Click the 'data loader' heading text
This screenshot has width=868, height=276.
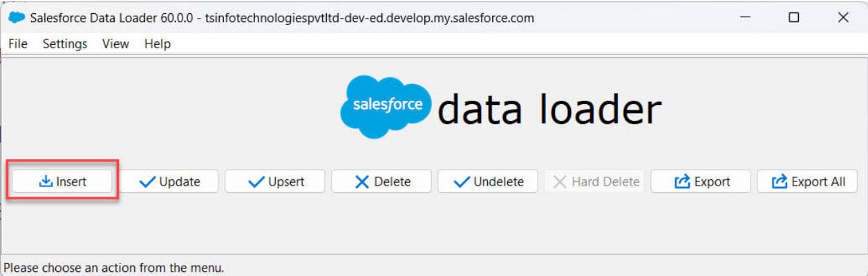click(x=549, y=109)
